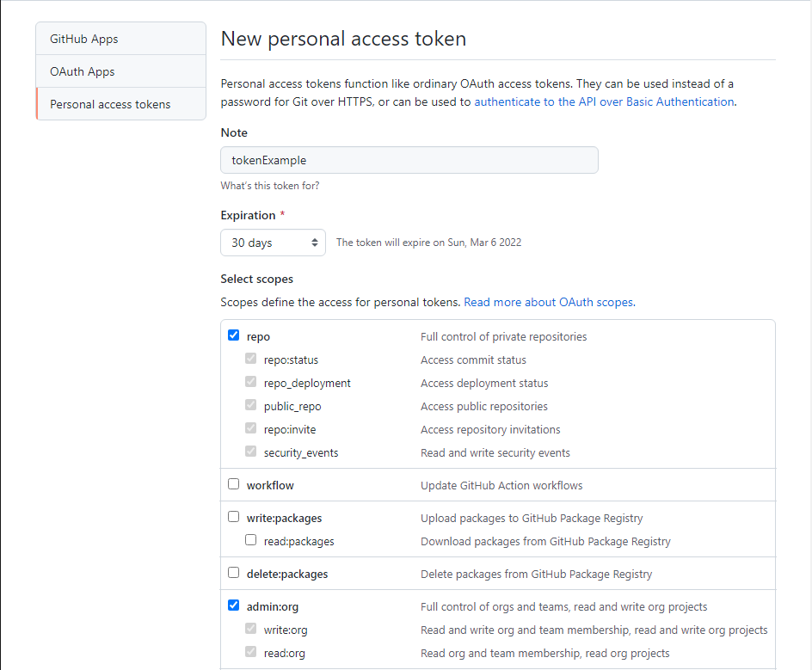The width and height of the screenshot is (812, 670).
Task: Enable the write:packages scope checkbox
Action: (234, 517)
